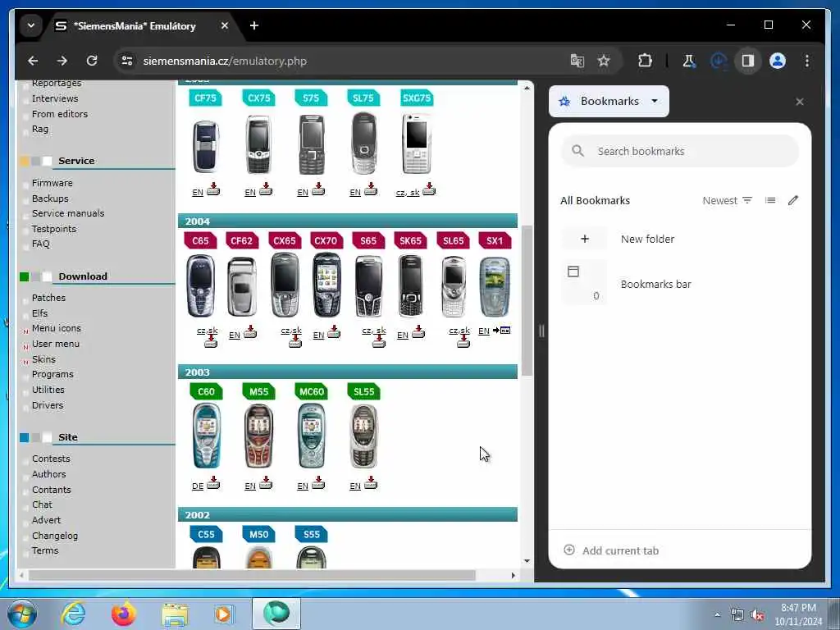Download the CF75 emulator disk icon
This screenshot has width=840, height=630.
tap(213, 189)
